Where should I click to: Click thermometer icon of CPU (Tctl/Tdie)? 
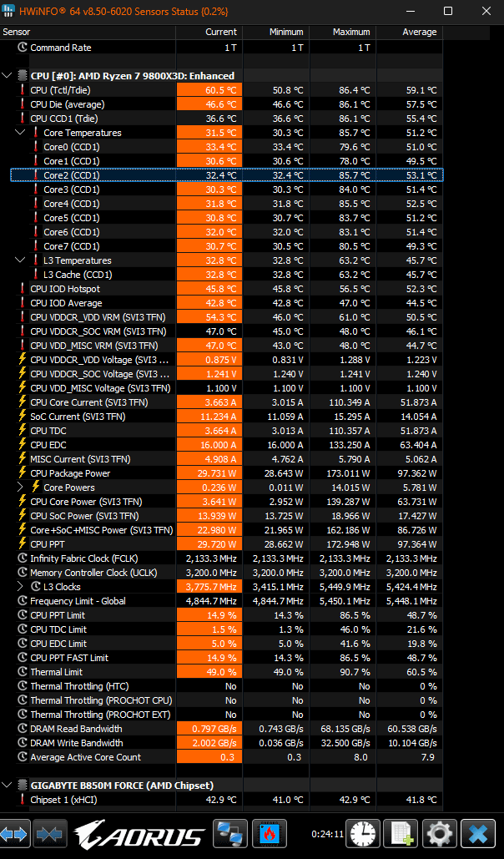click(x=23, y=90)
